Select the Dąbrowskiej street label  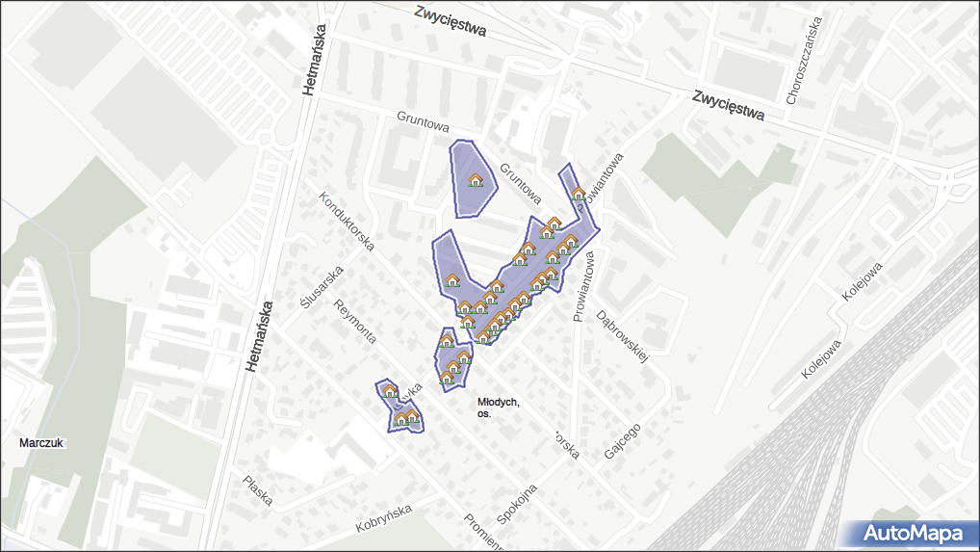[x=624, y=335]
